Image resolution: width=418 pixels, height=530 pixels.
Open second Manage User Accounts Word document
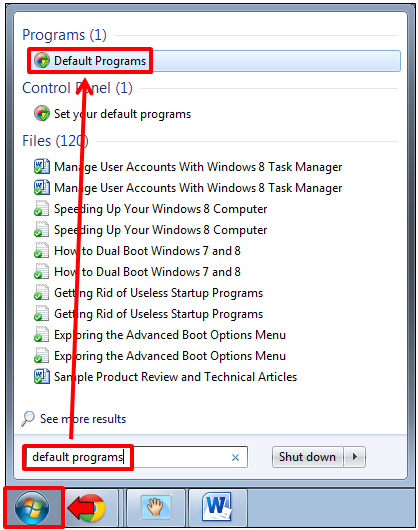tap(188, 188)
